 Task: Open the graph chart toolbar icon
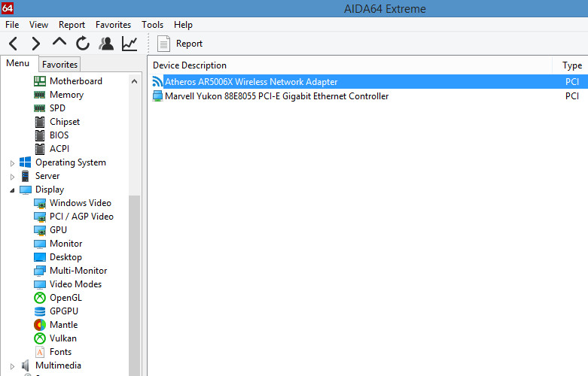tap(129, 44)
